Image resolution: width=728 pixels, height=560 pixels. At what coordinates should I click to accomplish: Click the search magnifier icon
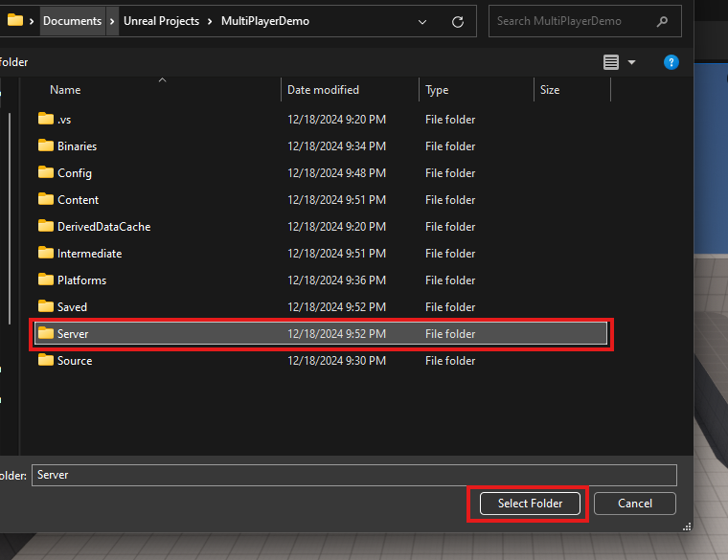click(663, 21)
